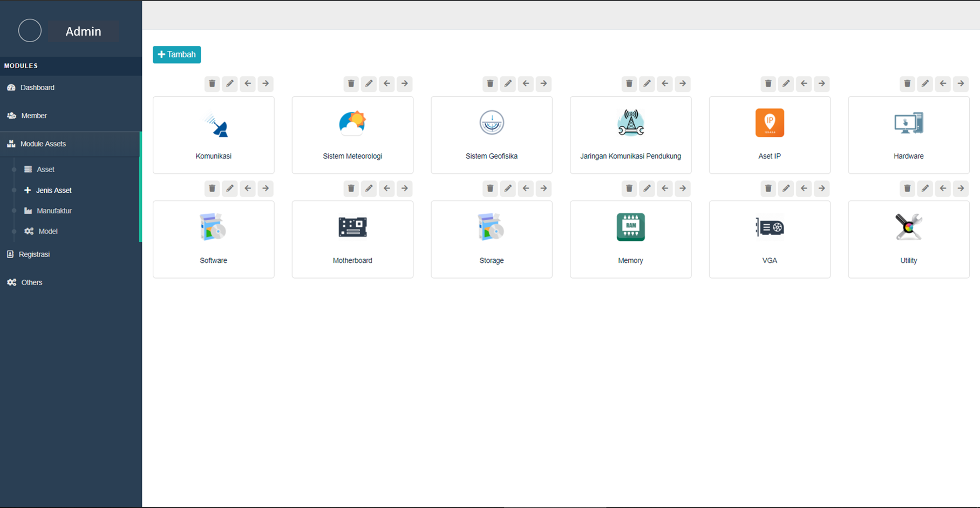Click the trash icon above Hardware
This screenshot has height=508, width=980.
(907, 84)
